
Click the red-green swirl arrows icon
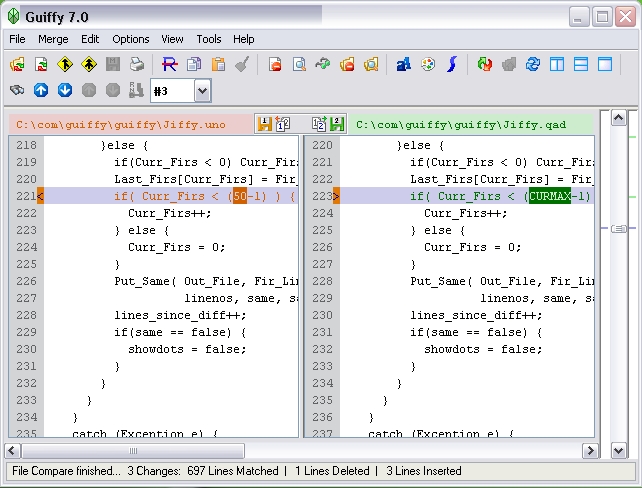coord(485,64)
